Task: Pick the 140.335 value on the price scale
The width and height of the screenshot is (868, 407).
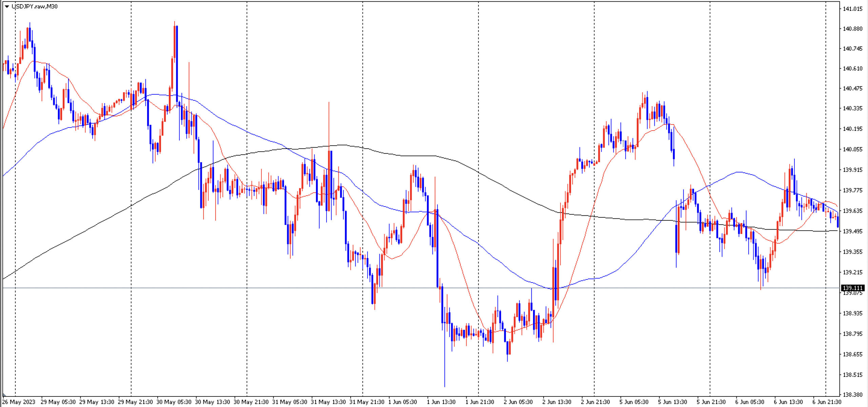Action: click(852, 109)
